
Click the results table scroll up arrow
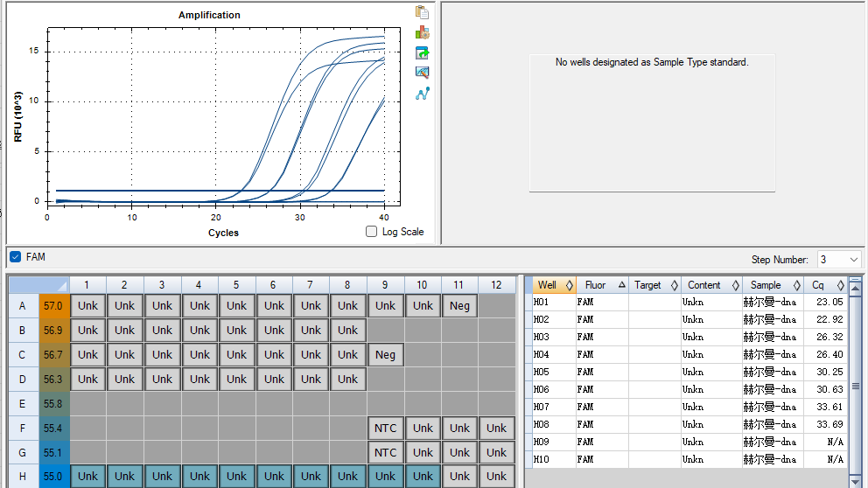click(855, 288)
